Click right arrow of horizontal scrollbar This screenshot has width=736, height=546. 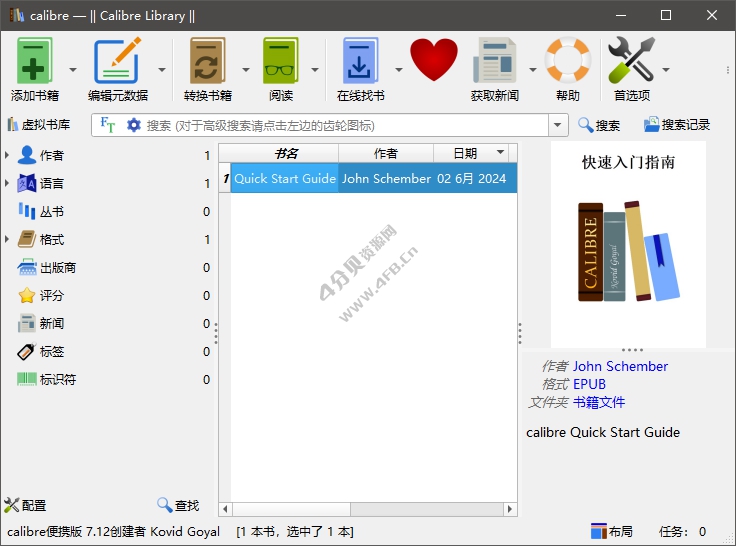[x=510, y=509]
